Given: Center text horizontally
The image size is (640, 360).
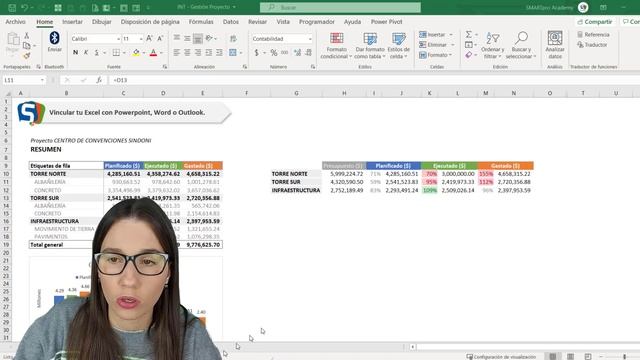Looking at the screenshot, I should pos(187,53).
